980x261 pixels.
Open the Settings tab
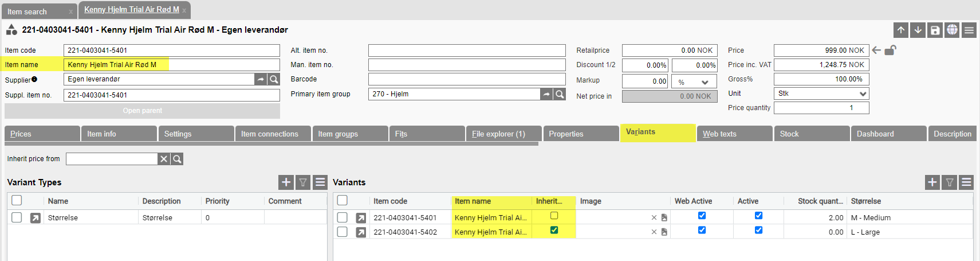[196, 134]
